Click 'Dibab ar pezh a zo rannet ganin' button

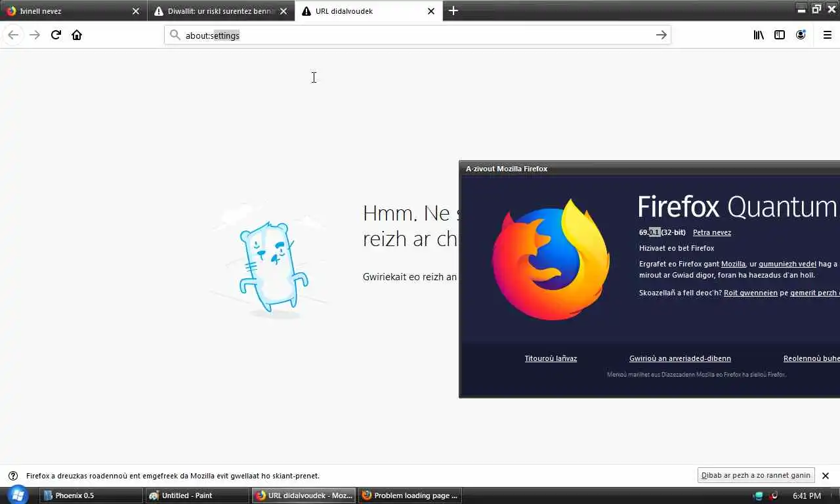(x=755, y=476)
